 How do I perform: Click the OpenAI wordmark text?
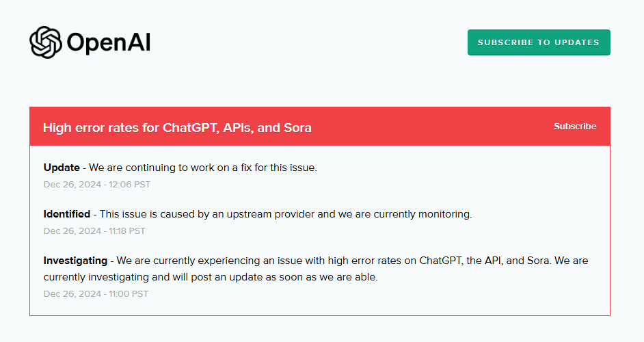109,43
